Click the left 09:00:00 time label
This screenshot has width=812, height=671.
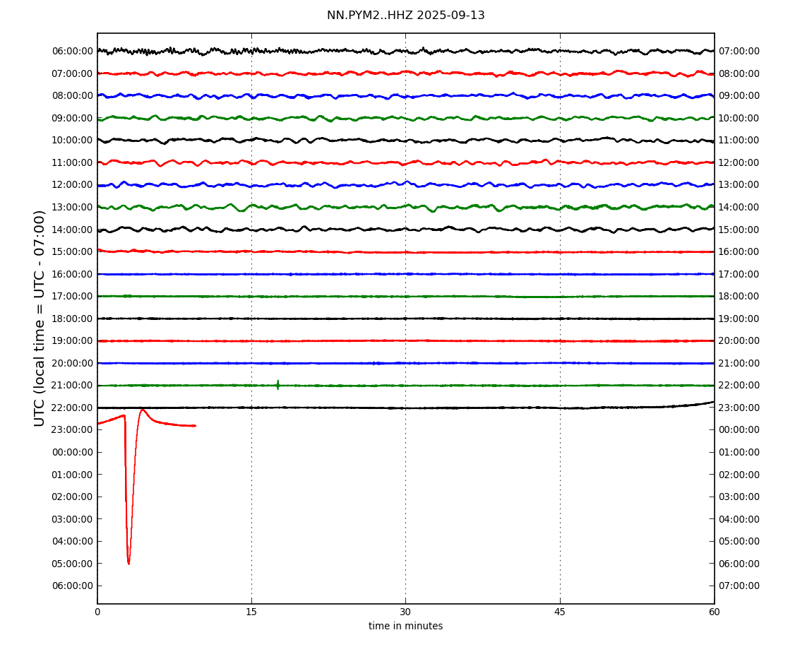(x=73, y=118)
